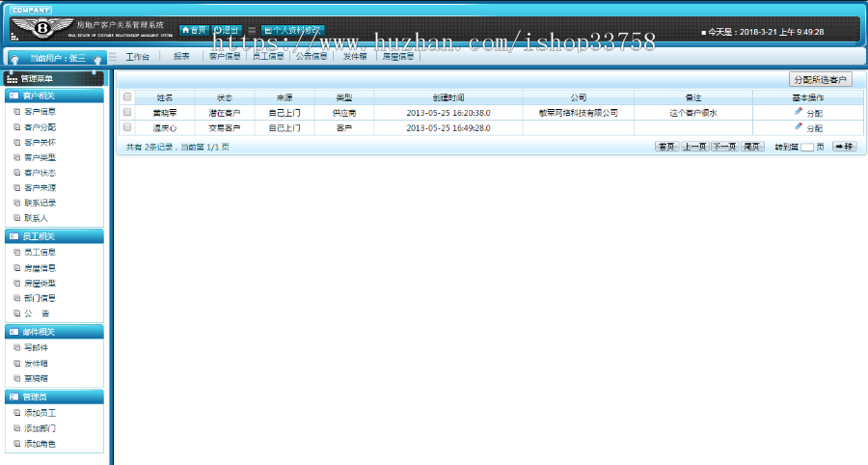Click the 下一页 next page button

724,147
